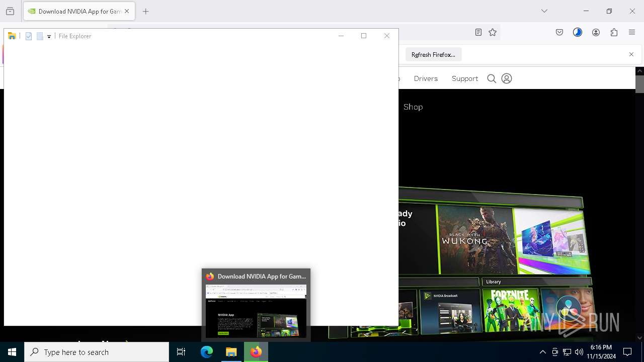Show hidden system tray icons
Image resolution: width=644 pixels, height=362 pixels.
(x=542, y=352)
